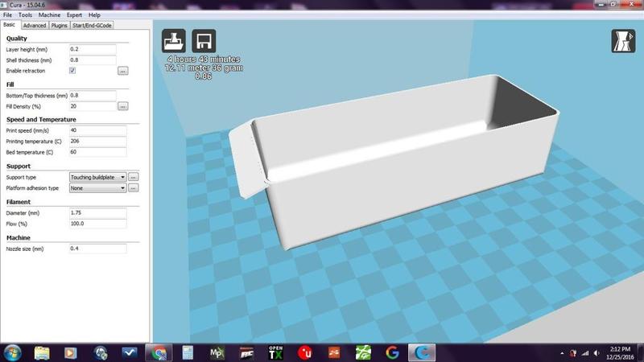This screenshot has width=644, height=362.
Task: Switch to the Advanced tab
Action: (35, 26)
